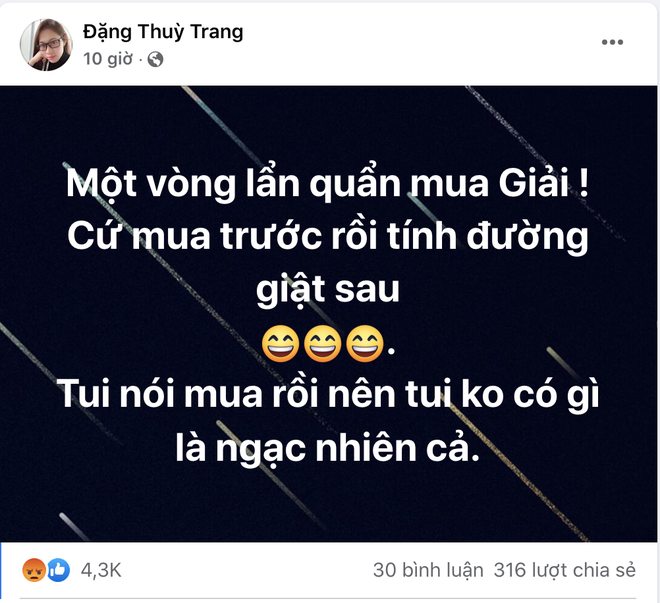Open the three-dot post options menu
Image resolution: width=660 pixels, height=603 pixels.
coord(612,42)
